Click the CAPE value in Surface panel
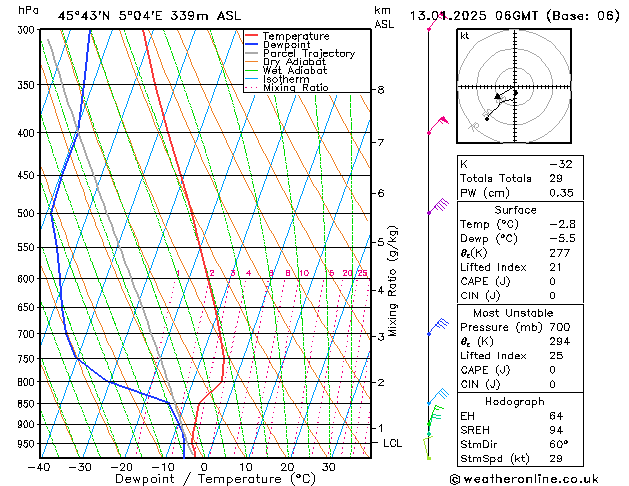 coord(552,281)
